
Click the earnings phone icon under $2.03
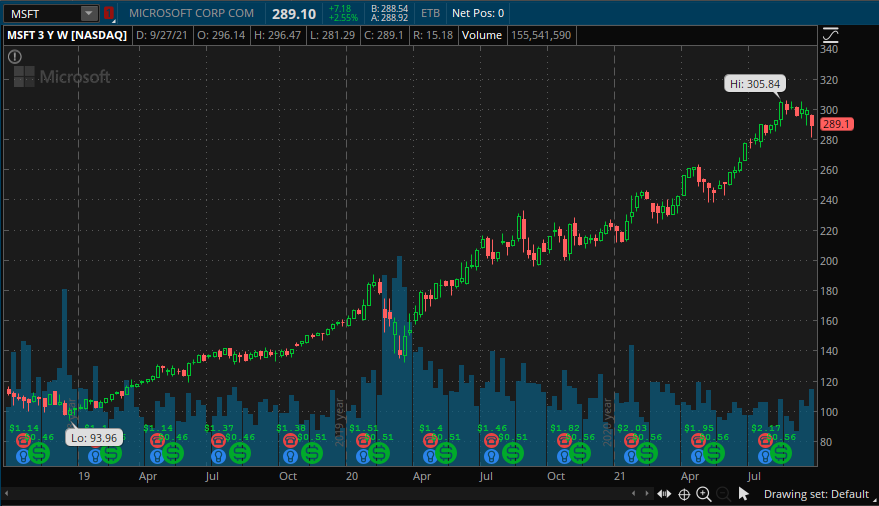(631, 440)
